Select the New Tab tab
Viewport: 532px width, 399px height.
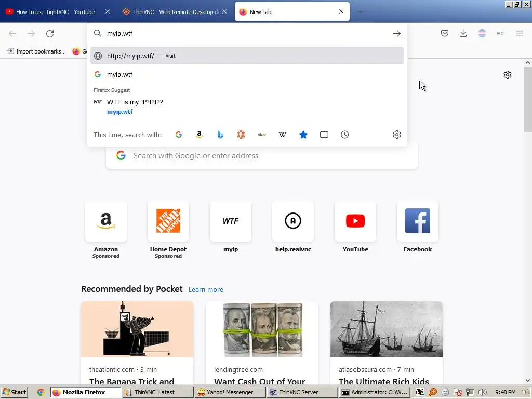292,12
